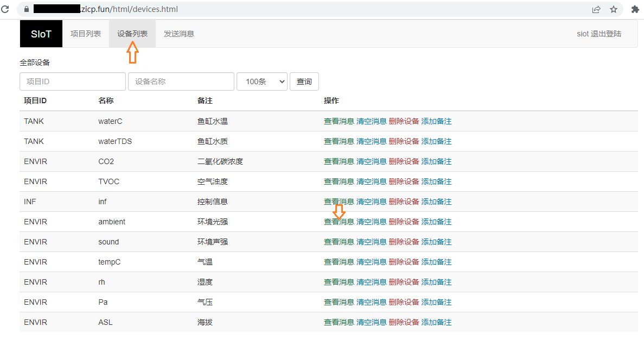View messages for rh device

[339, 282]
